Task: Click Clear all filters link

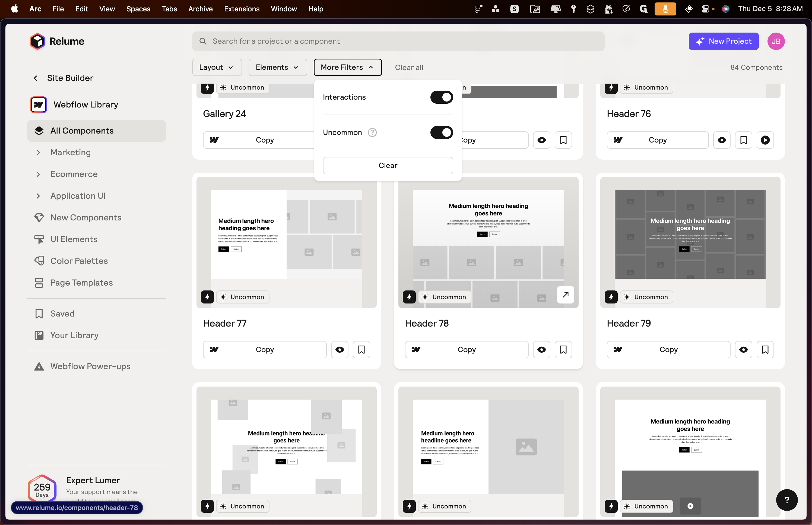Action: tap(409, 68)
